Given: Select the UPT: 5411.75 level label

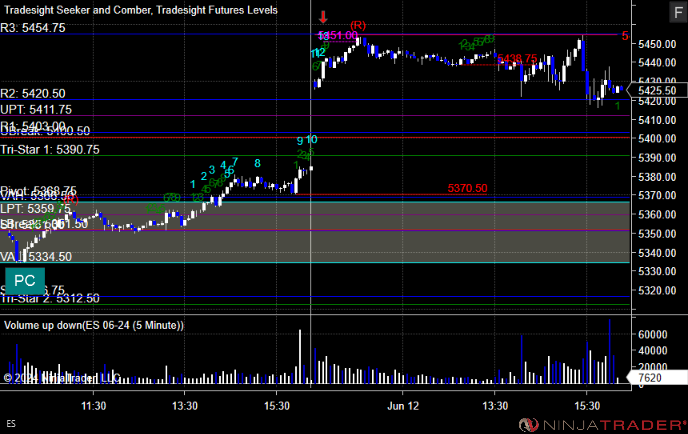Looking at the screenshot, I should pyautogui.click(x=36, y=109).
